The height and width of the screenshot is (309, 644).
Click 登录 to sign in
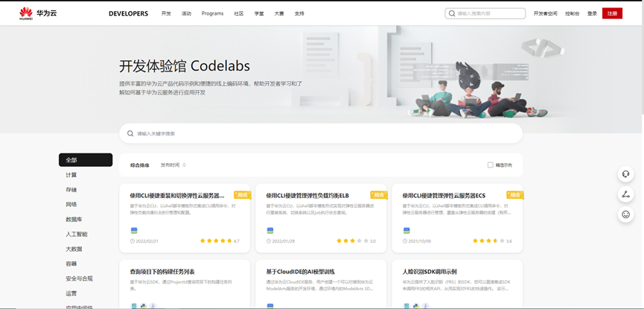[x=592, y=13]
